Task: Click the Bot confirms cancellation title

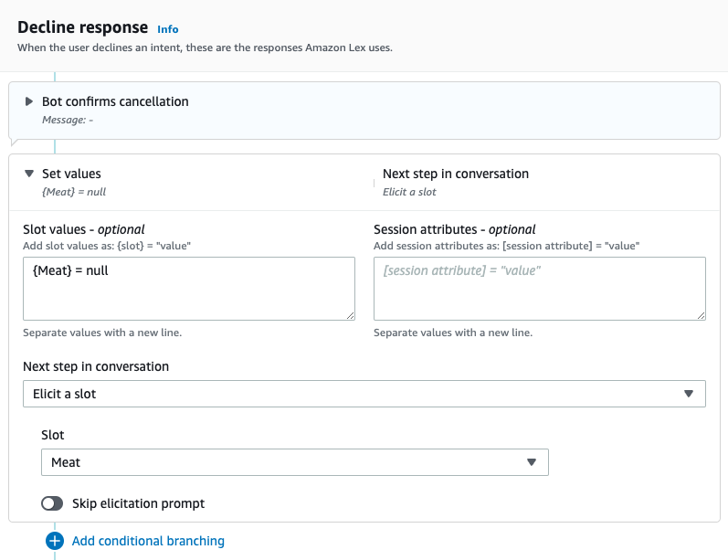Action: (115, 101)
